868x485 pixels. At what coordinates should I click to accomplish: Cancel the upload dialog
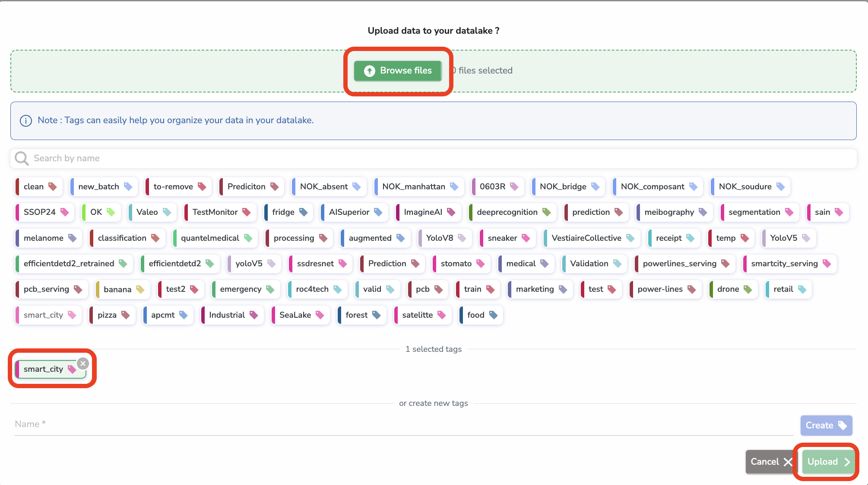[x=770, y=461]
